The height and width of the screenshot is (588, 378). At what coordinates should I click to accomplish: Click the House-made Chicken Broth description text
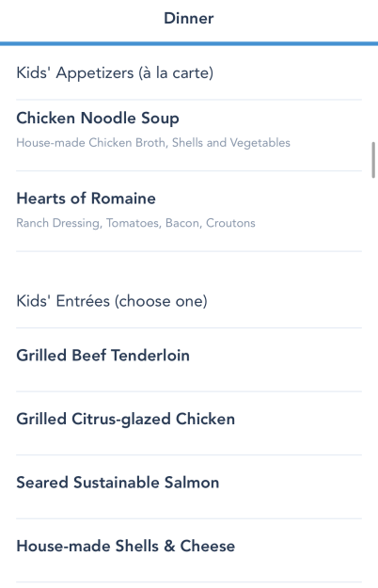91,143
